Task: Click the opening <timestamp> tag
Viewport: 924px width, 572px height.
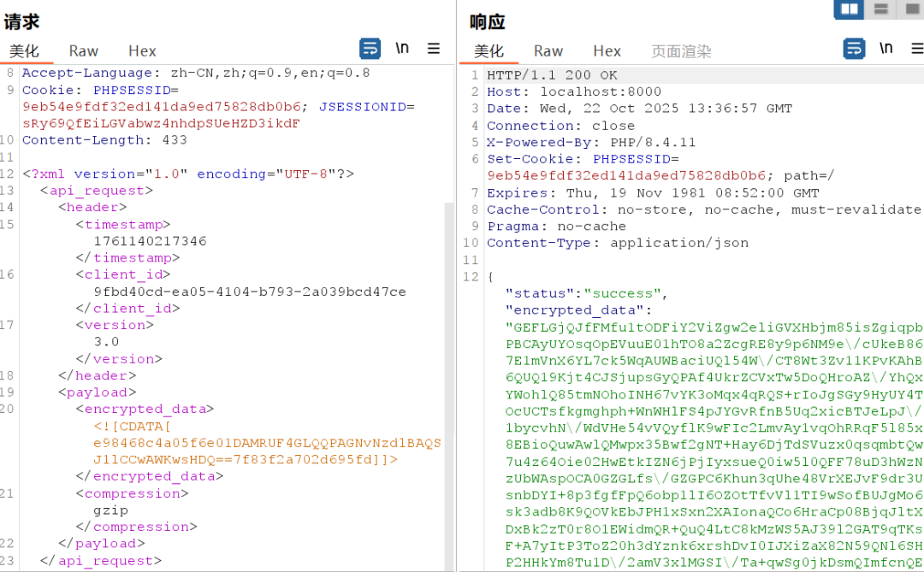Action: 123,225
